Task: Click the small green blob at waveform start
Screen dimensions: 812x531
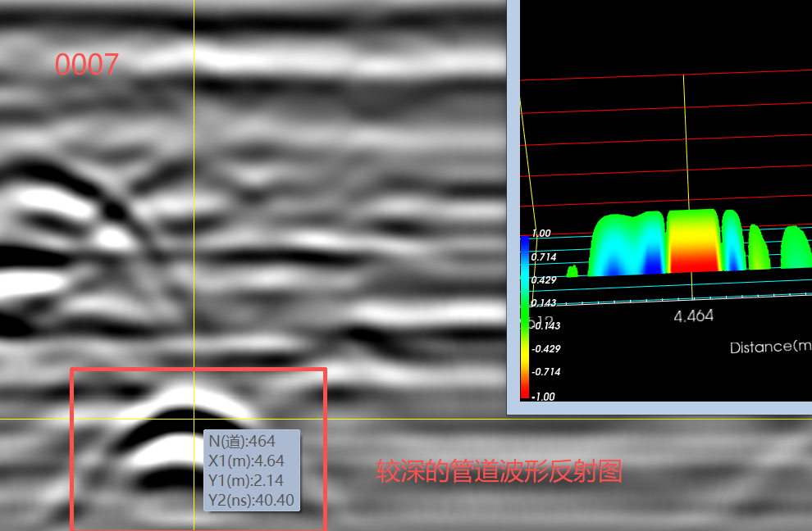Action: (x=573, y=270)
